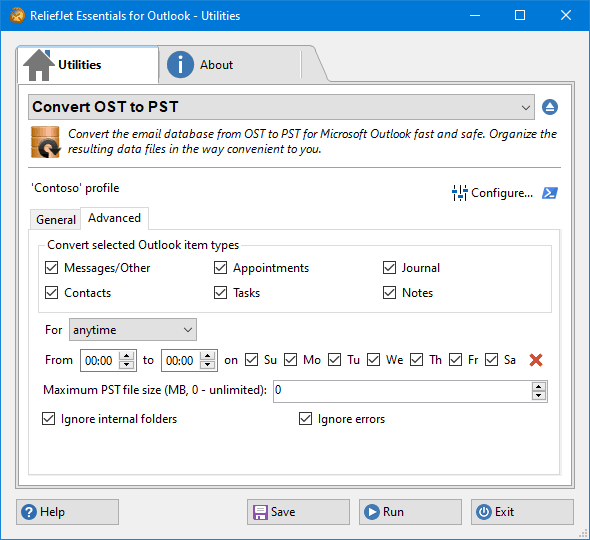Increase maximum PST file size value
590x540 pixels.
[539, 387]
